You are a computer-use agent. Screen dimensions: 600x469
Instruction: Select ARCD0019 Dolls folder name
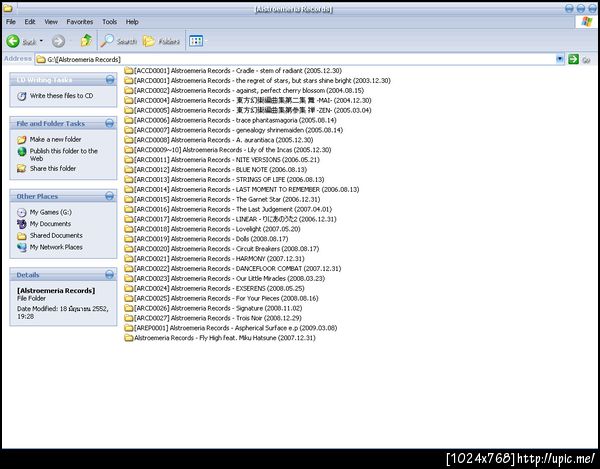click(x=211, y=239)
